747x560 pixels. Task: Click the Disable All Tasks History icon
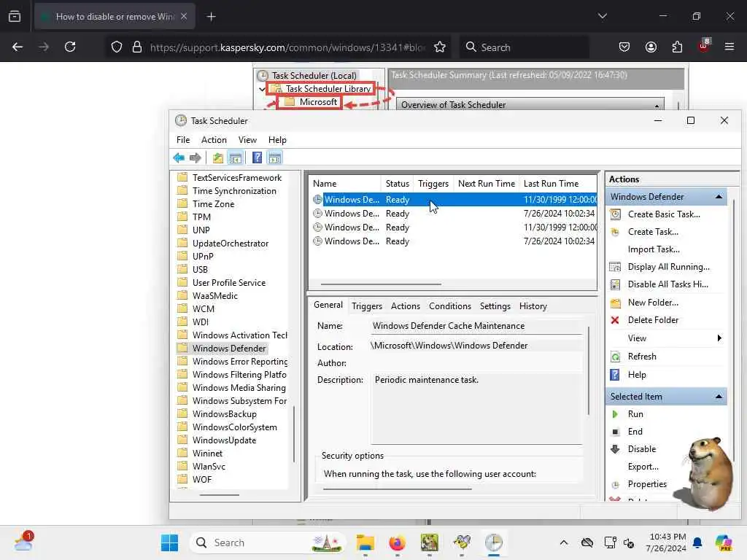[x=616, y=284]
